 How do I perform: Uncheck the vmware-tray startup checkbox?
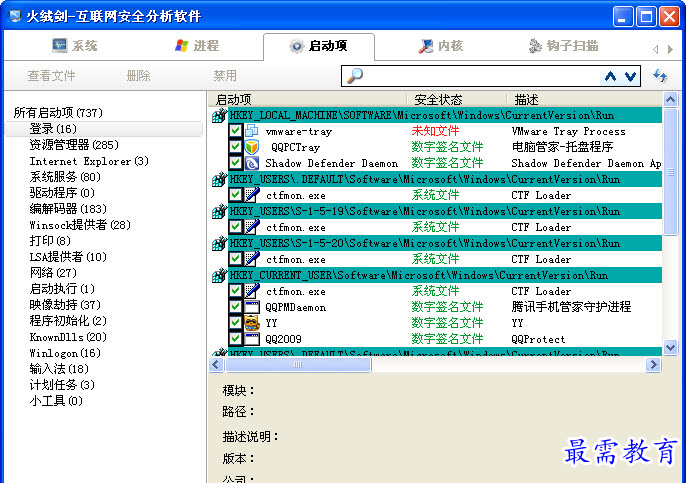pos(235,131)
